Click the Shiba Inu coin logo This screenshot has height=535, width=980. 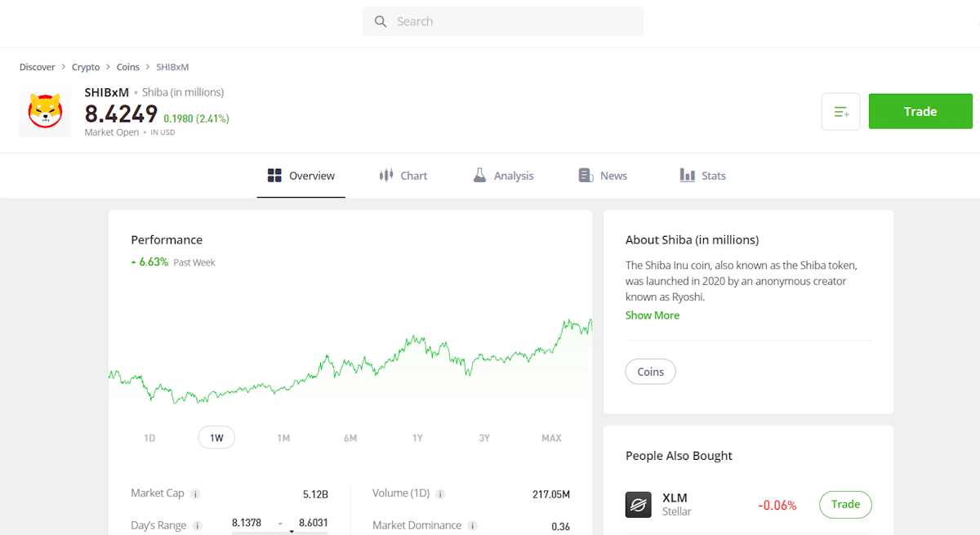pyautogui.click(x=45, y=111)
